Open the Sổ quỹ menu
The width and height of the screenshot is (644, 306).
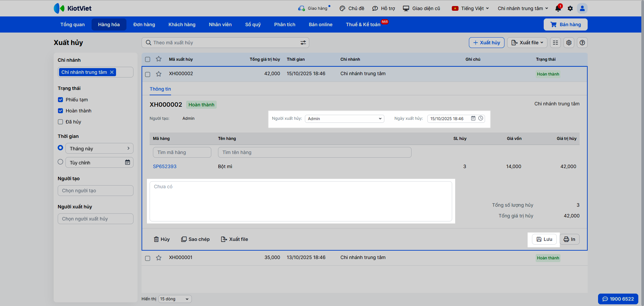click(253, 24)
